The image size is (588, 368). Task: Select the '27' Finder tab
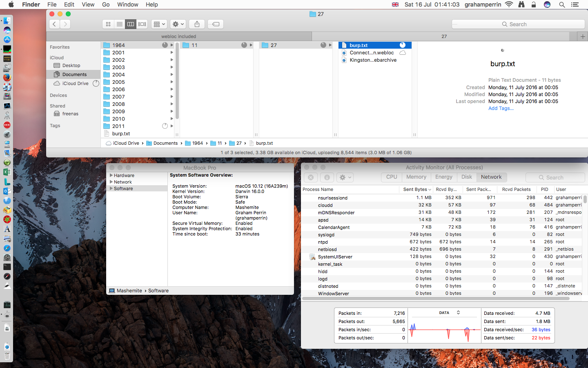point(444,36)
